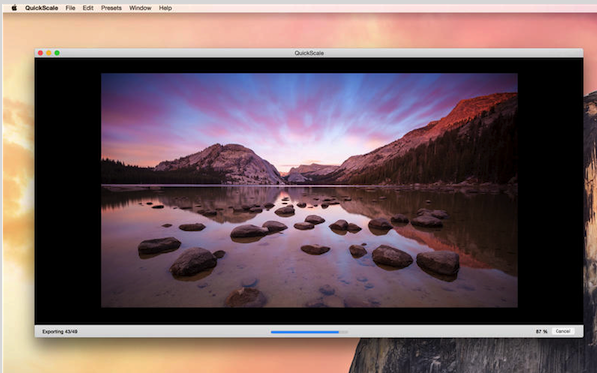The height and width of the screenshot is (373, 597).
Task: Click the mountain lake image preview
Action: 309,190
